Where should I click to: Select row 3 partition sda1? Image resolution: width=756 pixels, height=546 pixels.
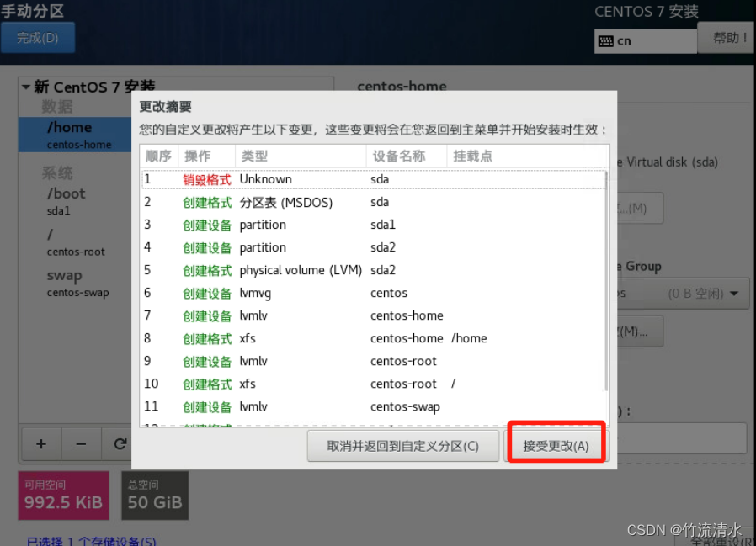[x=373, y=225]
